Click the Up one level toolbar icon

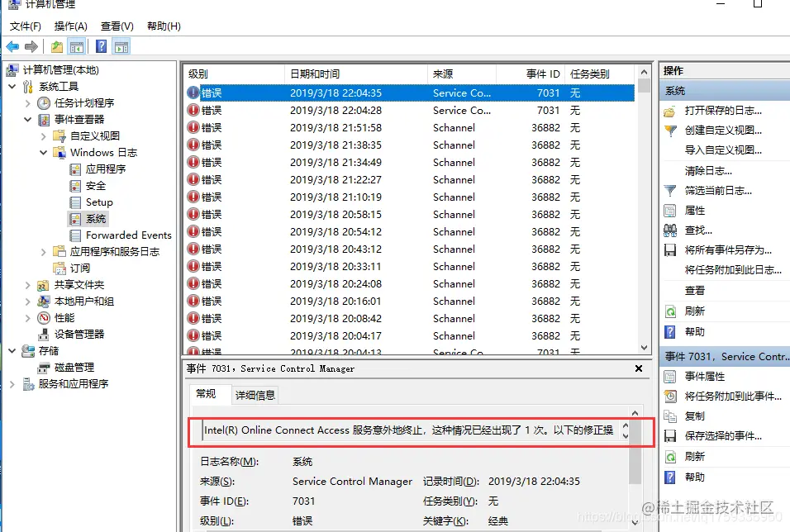(x=57, y=47)
